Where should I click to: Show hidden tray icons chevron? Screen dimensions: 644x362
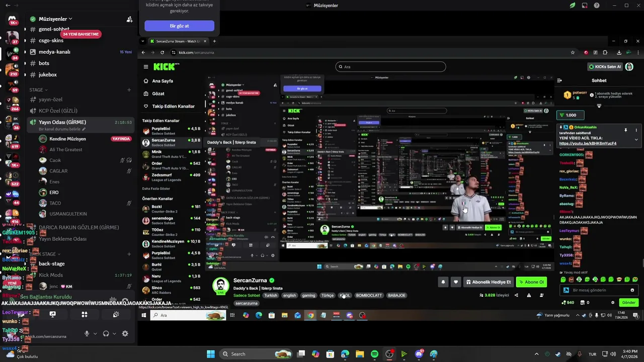(x=536, y=354)
